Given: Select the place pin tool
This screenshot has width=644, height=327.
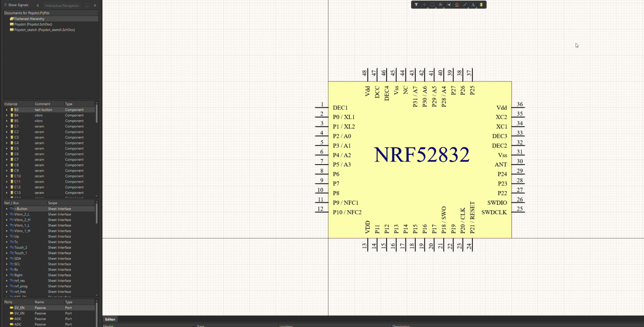Looking at the screenshot, I should [x=449, y=5].
